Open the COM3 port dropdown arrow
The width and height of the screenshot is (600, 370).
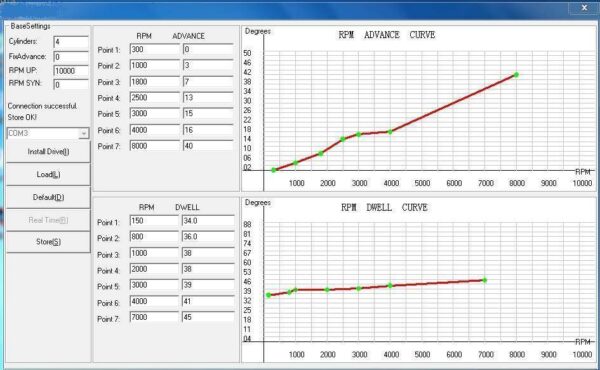(83, 133)
